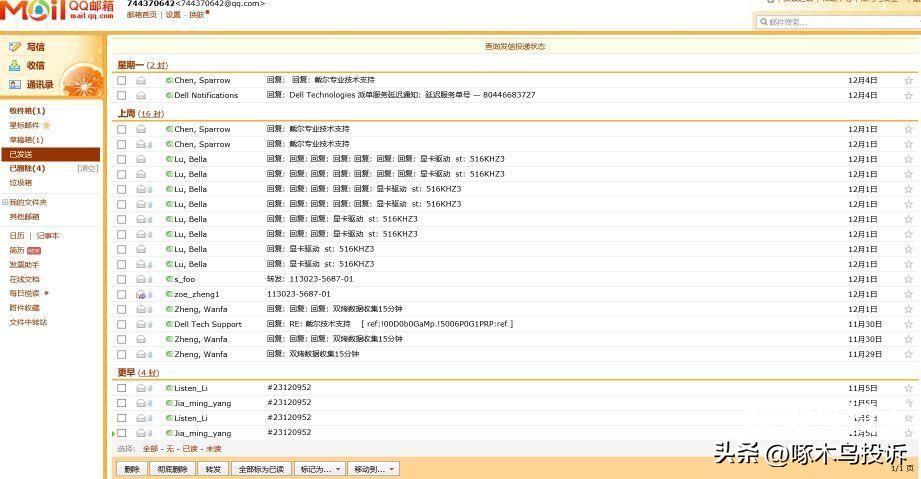The width and height of the screenshot is (921, 479).
Task: Select the zoe_zheng1 email checkbox
Action: (x=122, y=294)
